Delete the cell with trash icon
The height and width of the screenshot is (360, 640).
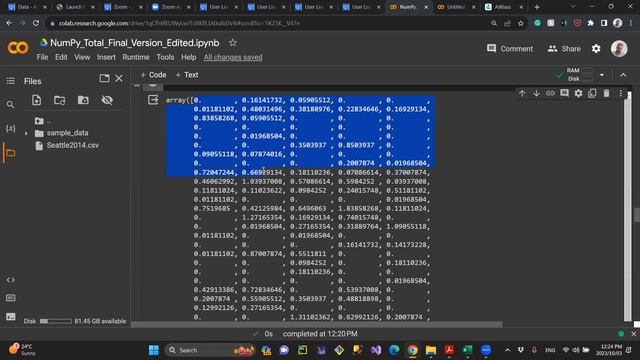(607, 93)
